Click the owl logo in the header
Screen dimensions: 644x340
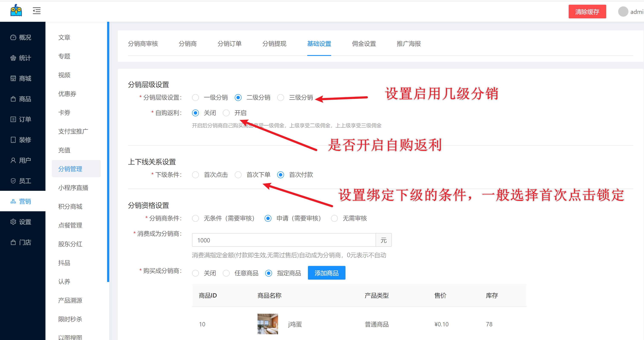pos(16,10)
